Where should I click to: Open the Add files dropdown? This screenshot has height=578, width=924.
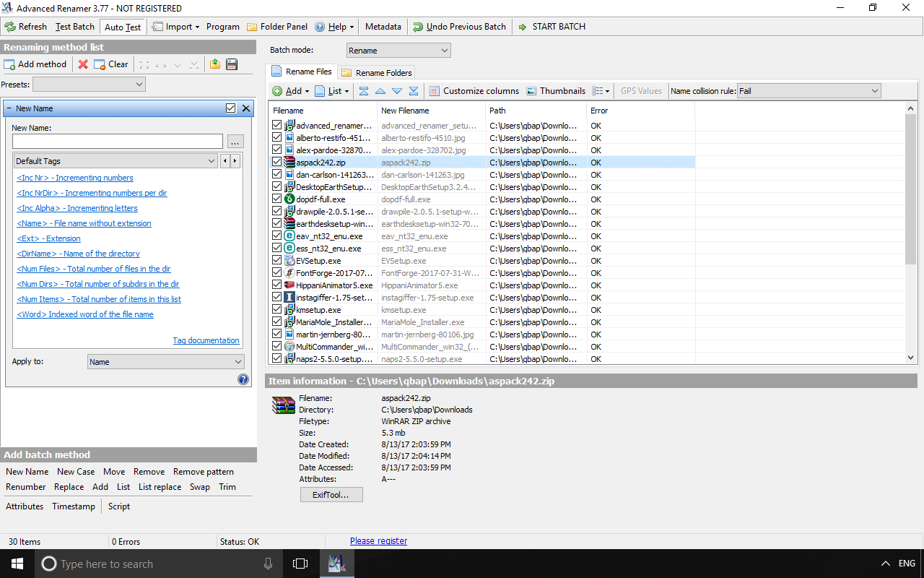tap(291, 91)
